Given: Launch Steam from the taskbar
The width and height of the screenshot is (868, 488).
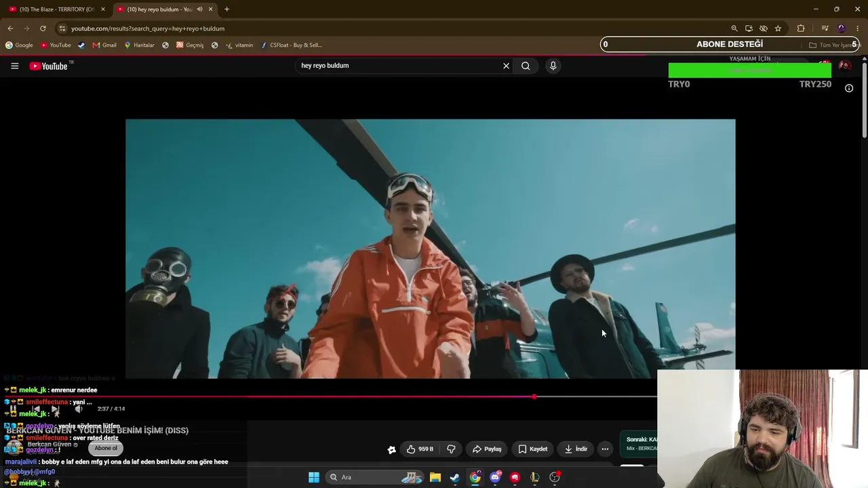Looking at the screenshot, I should (x=455, y=477).
